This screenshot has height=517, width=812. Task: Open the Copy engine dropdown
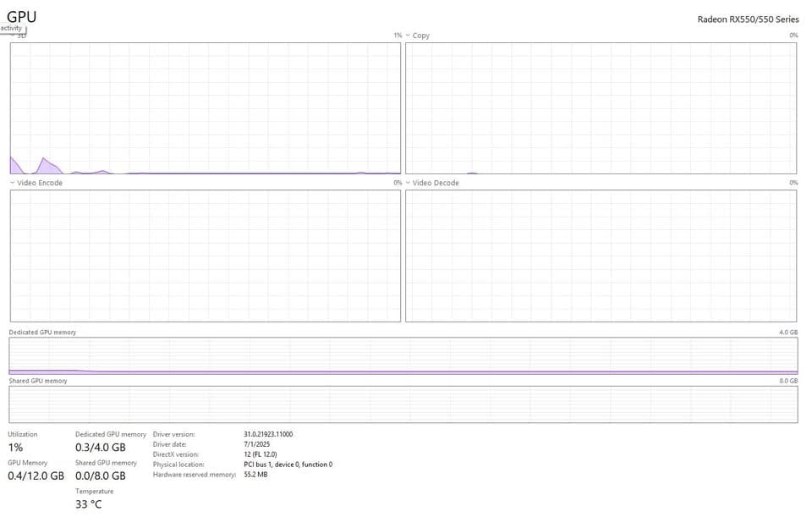pyautogui.click(x=409, y=36)
